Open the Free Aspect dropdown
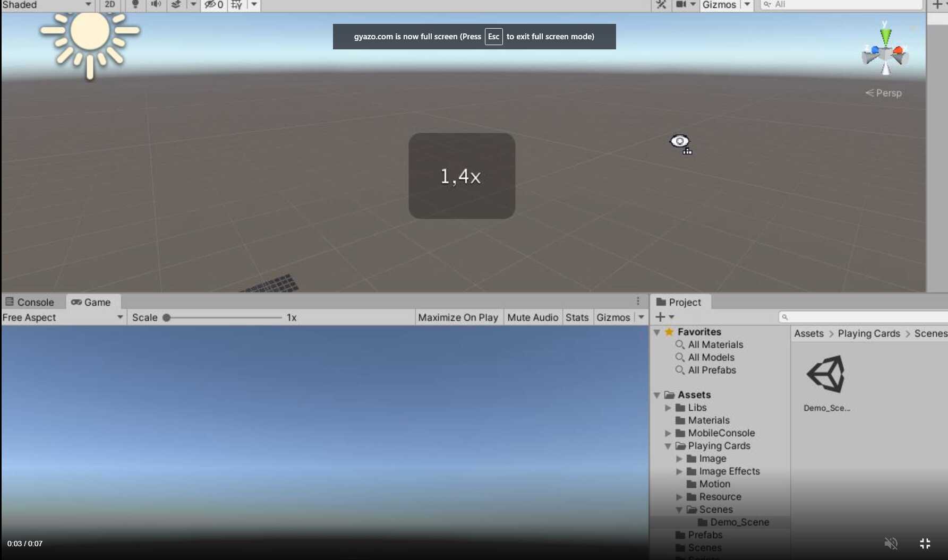The image size is (948, 560). (x=63, y=317)
